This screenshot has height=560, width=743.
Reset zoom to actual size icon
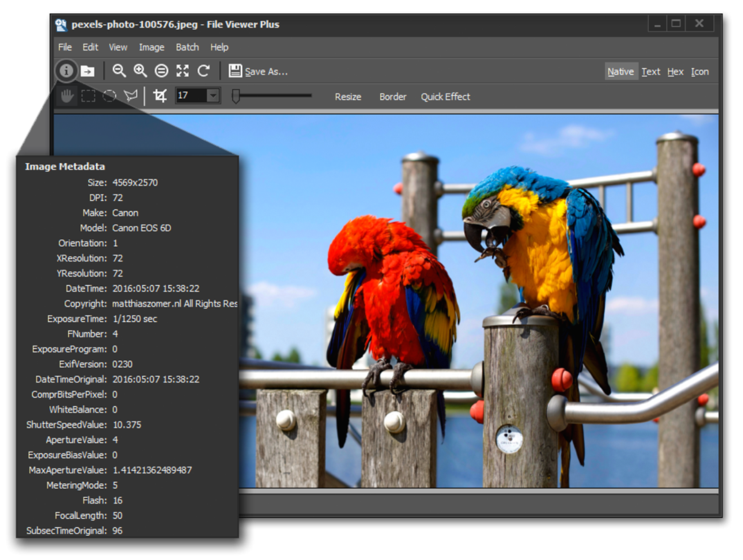click(x=161, y=71)
